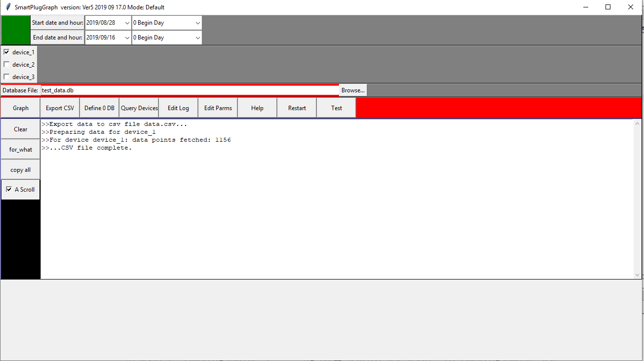
Task: Click Browse... to choose database file
Action: pos(353,90)
